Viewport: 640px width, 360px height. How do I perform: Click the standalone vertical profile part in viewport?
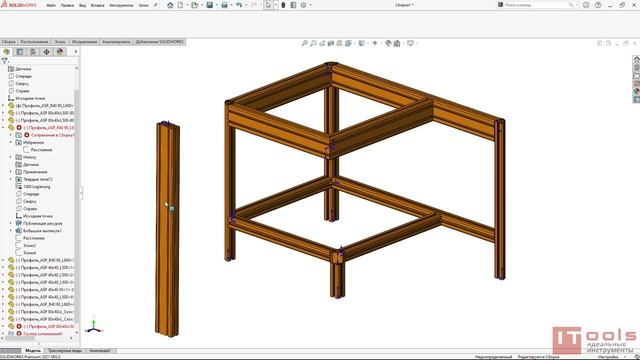click(167, 229)
